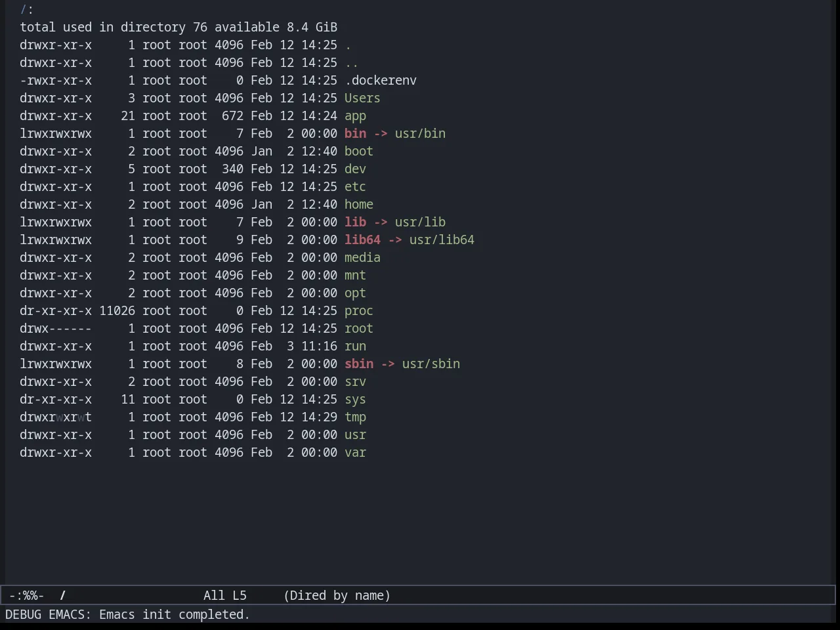Click the 14:29 timestamp on tmp row
The width and height of the screenshot is (840, 630).
point(319,417)
